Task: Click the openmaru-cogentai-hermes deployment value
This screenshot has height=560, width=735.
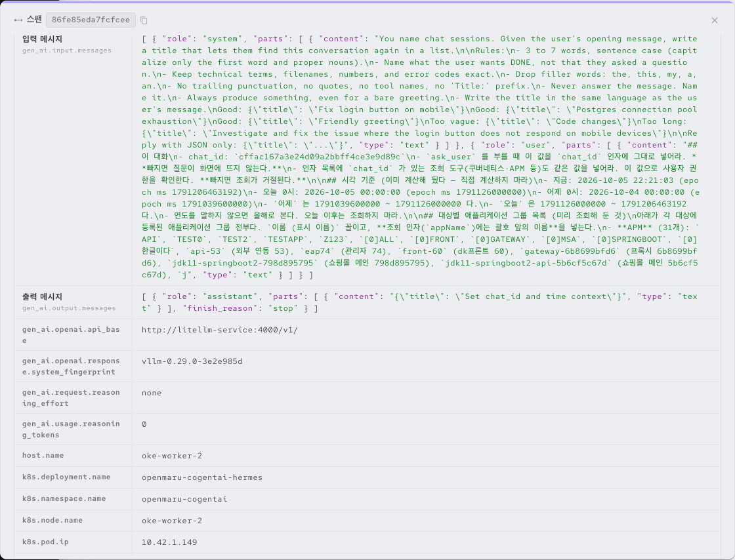Action: tap(202, 477)
